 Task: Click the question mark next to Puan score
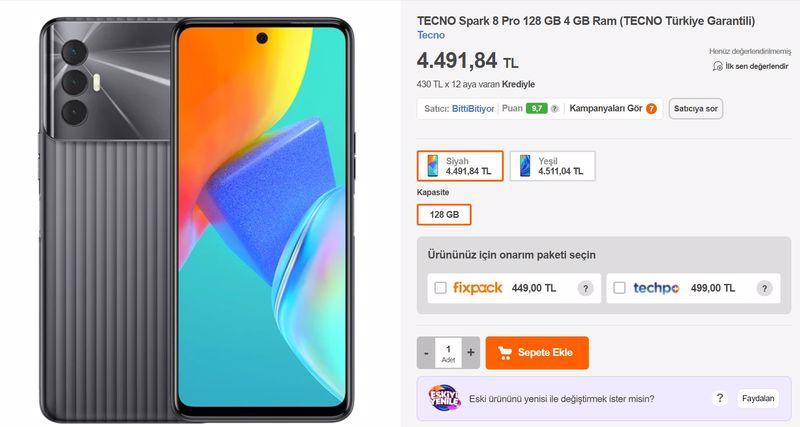[555, 109]
